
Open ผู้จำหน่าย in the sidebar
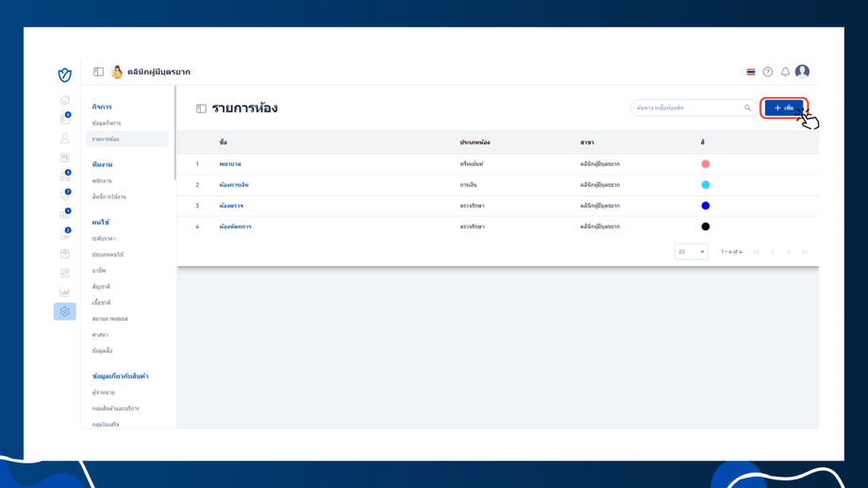(104, 392)
